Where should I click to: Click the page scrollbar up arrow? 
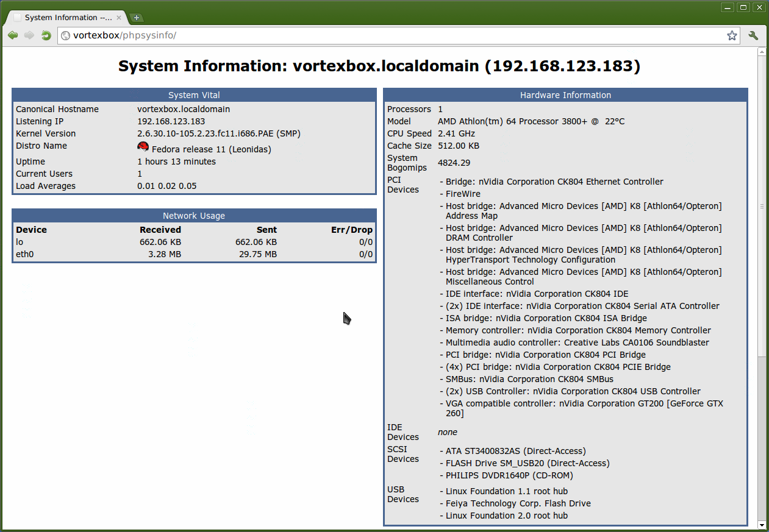(762, 51)
